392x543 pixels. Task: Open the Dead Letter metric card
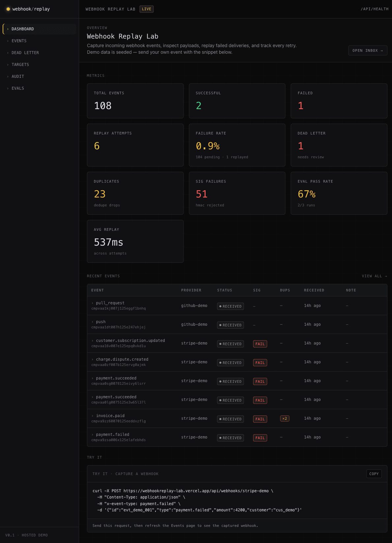(339, 145)
